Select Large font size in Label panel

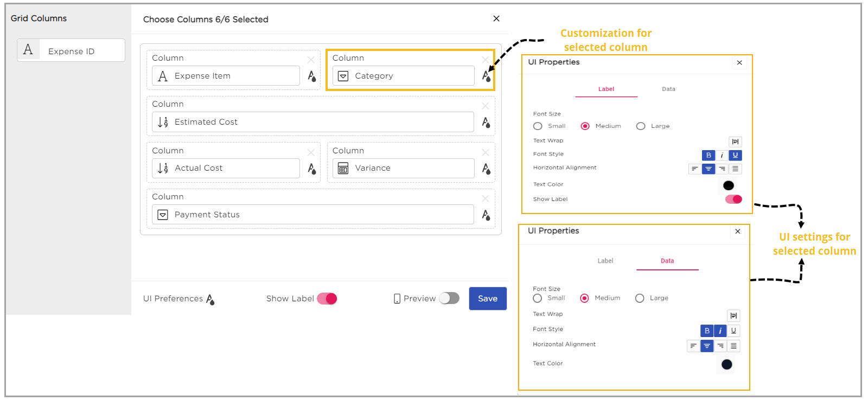pos(641,126)
